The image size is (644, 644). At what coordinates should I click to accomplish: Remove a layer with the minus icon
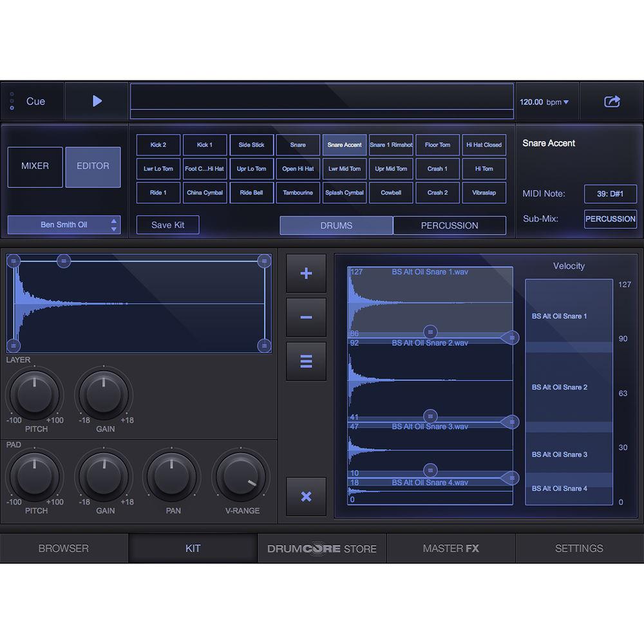[x=306, y=317]
